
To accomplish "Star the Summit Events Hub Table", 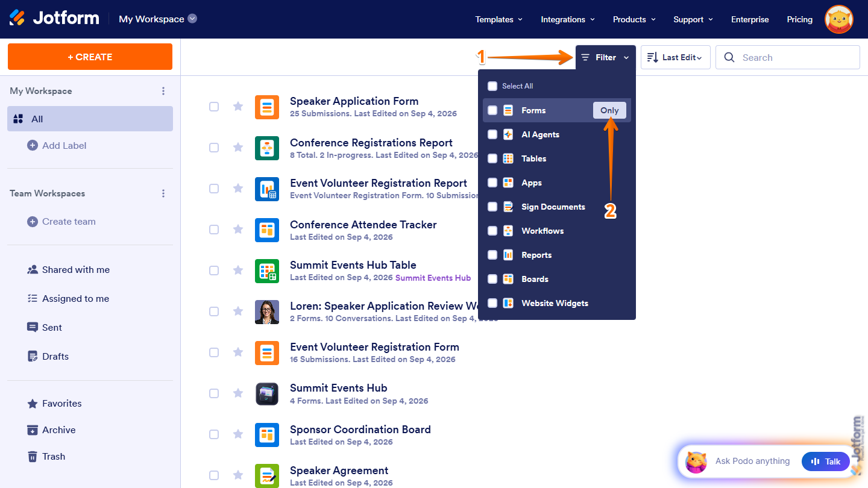I will [x=238, y=271].
